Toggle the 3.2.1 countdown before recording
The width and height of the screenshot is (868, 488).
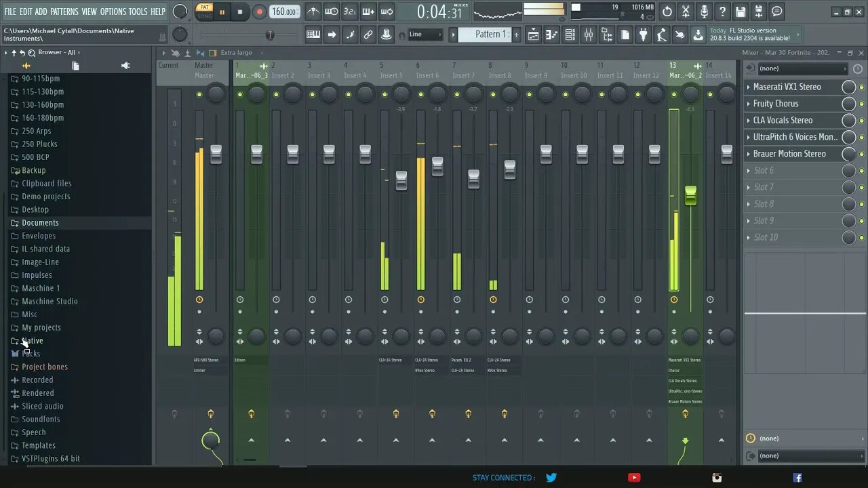tap(350, 12)
